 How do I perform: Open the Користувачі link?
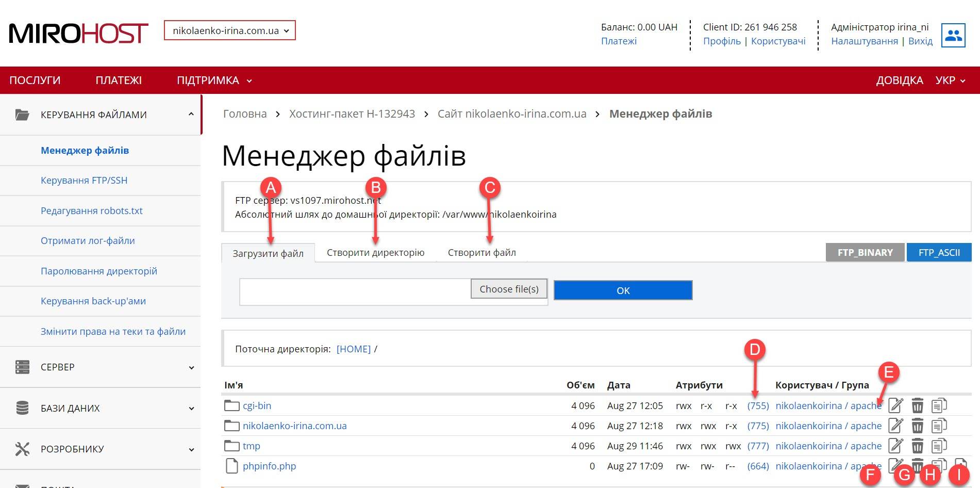778,41
